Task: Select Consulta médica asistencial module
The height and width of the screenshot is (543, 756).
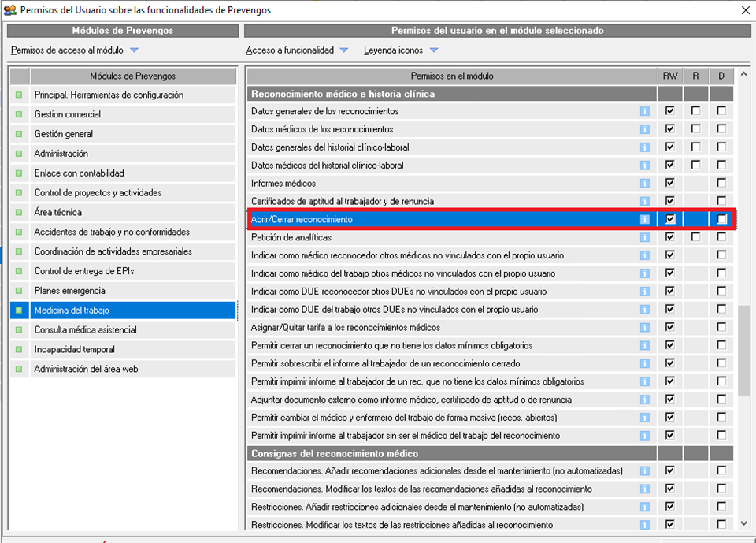Action: coord(85,330)
